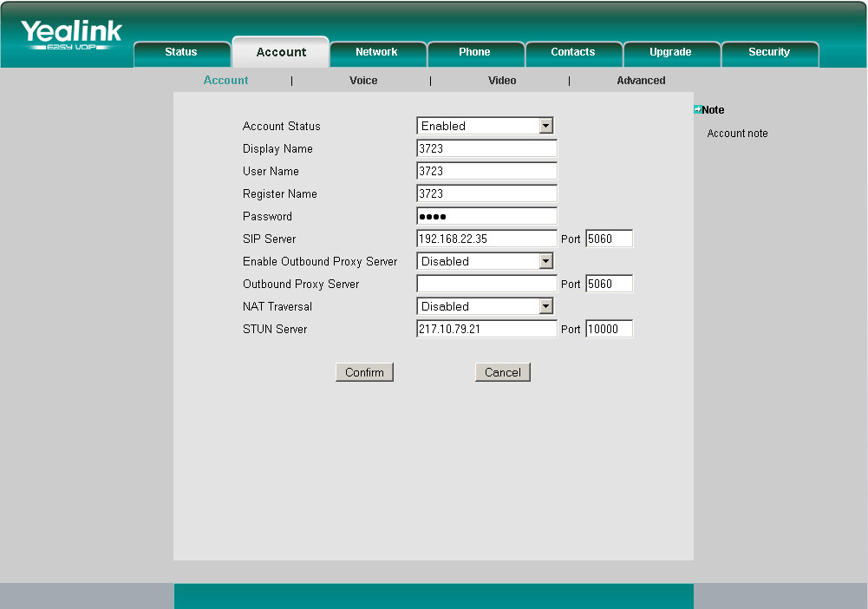This screenshot has width=868, height=609.
Task: Open the Contacts tab
Action: (573, 52)
